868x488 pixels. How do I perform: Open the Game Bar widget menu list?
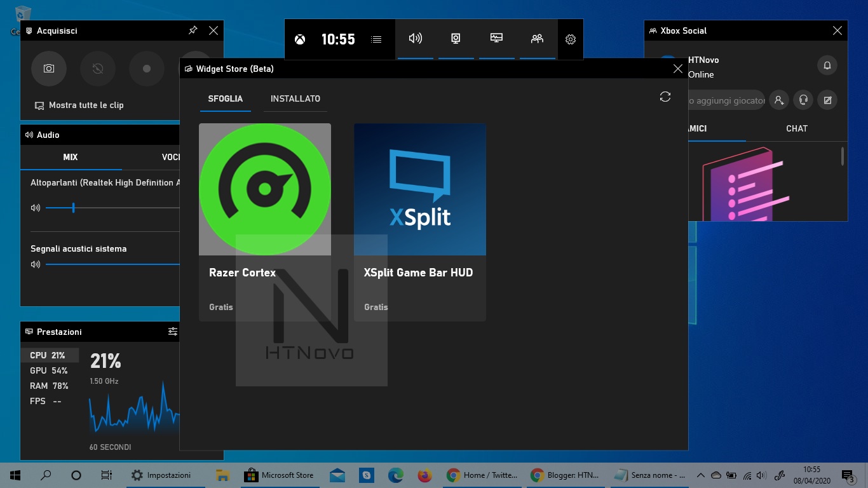[376, 39]
